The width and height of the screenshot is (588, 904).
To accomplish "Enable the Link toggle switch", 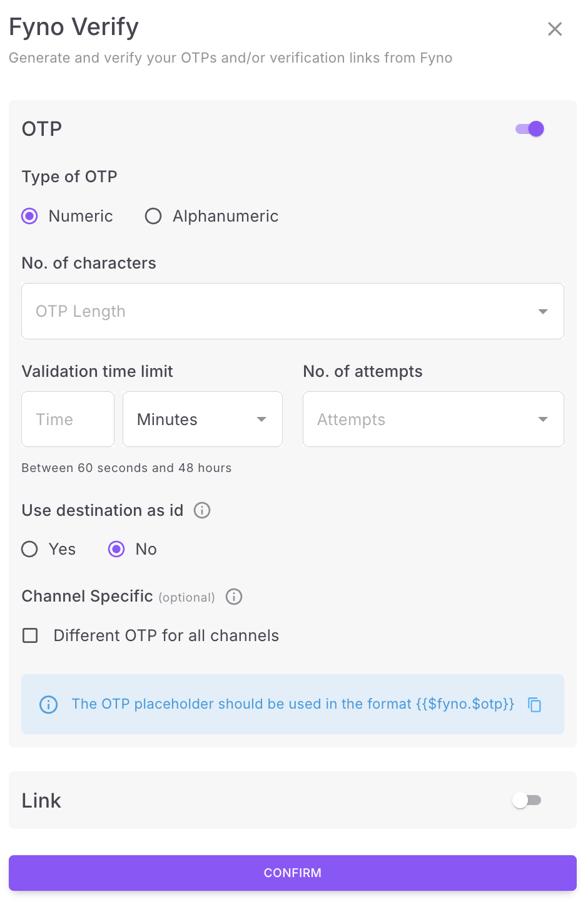I will pos(527,800).
